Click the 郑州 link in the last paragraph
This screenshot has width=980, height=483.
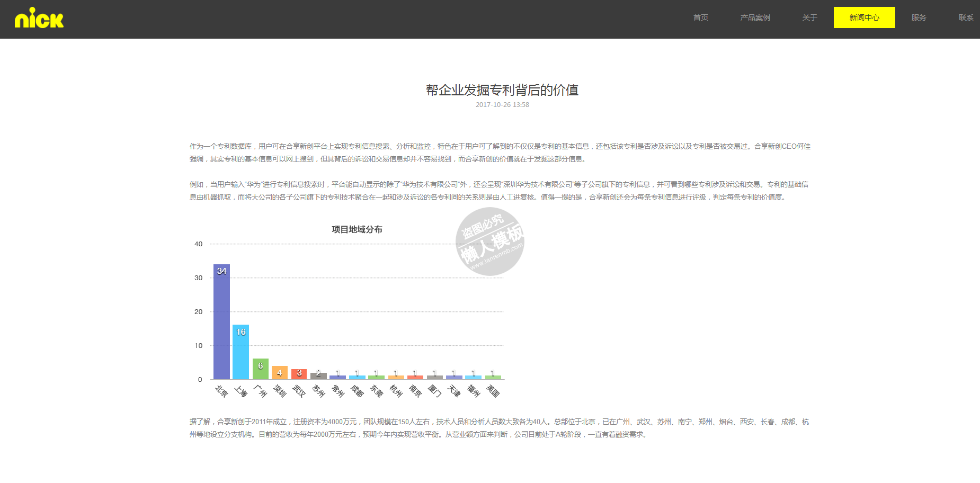click(x=705, y=422)
